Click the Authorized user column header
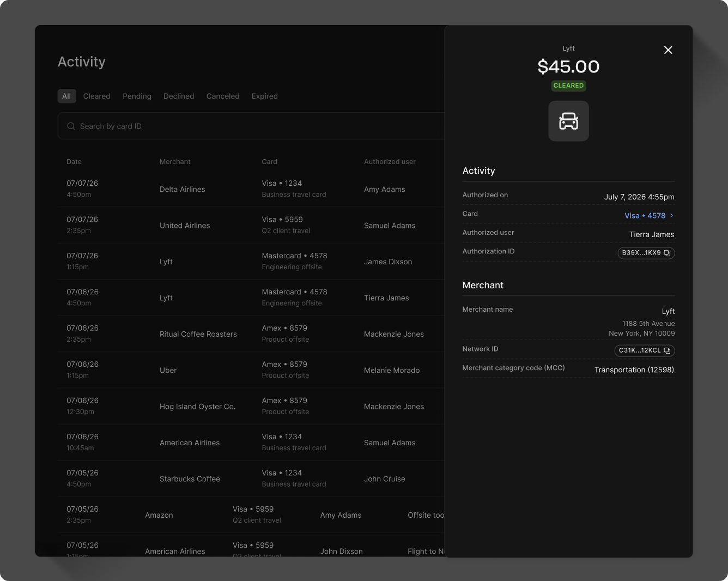Image resolution: width=728 pixels, height=581 pixels. (390, 162)
